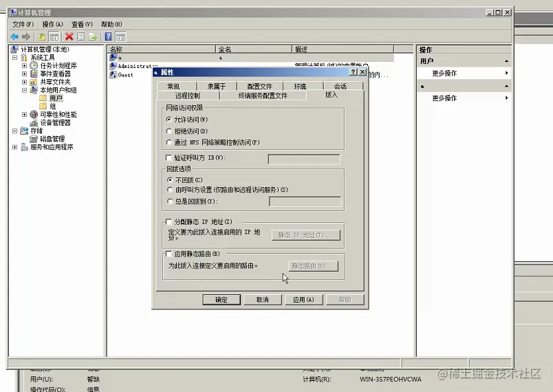Open the Properties toolbar icon
Image resolution: width=553 pixels, height=392 pixels.
[80, 36]
